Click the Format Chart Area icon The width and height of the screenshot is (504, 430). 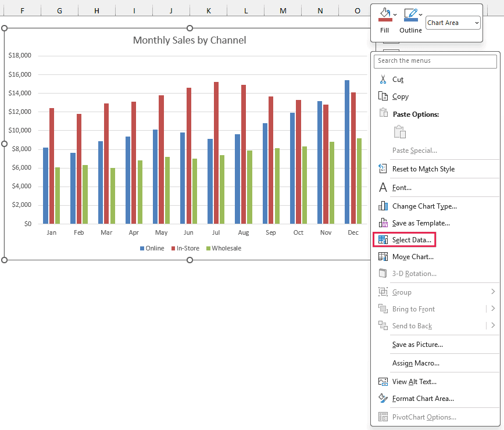(383, 398)
